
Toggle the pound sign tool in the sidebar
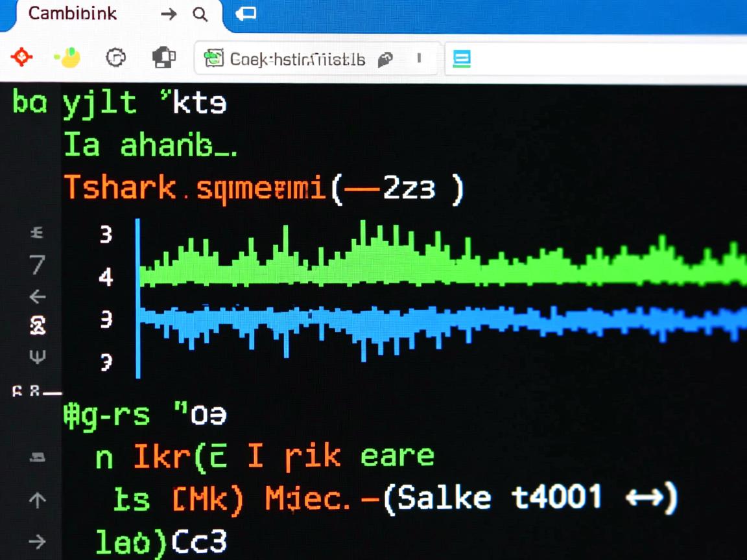click(37, 232)
